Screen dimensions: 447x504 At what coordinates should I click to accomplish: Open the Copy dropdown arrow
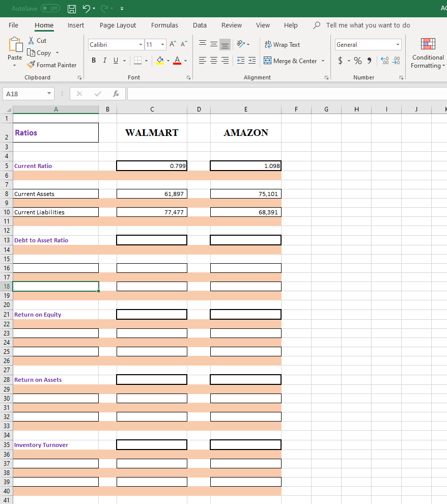pos(57,53)
